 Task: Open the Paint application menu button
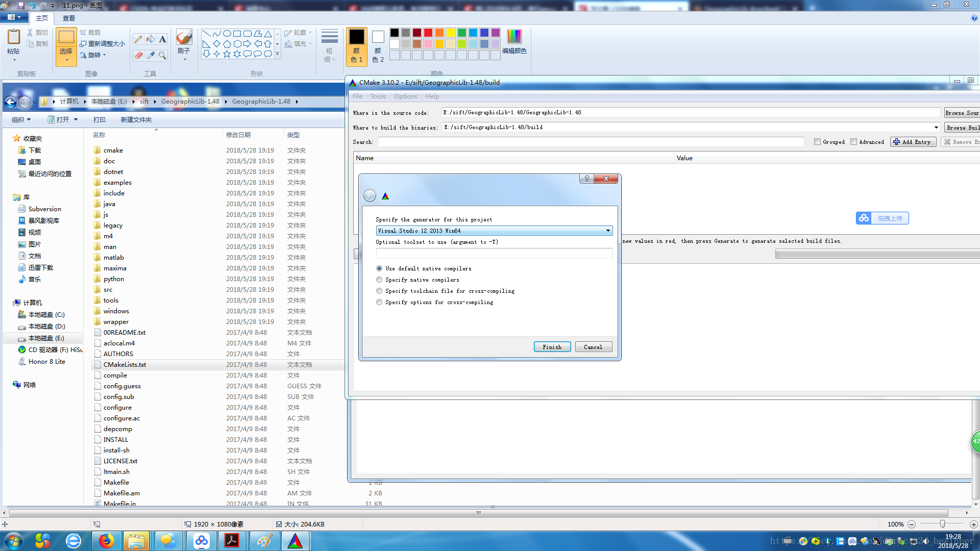(x=14, y=17)
